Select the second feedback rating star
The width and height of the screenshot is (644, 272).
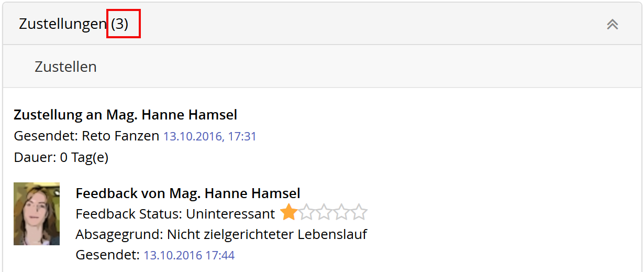click(x=306, y=213)
